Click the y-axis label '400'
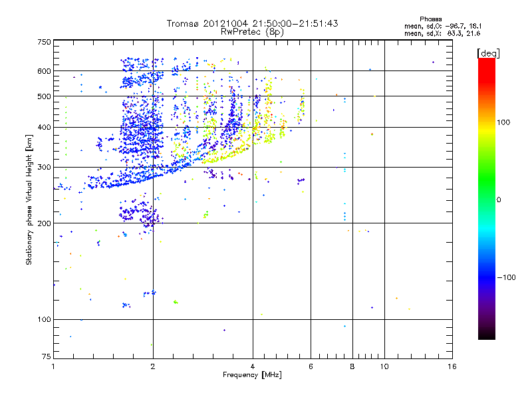This screenshot has width=532, height=399. coord(44,127)
